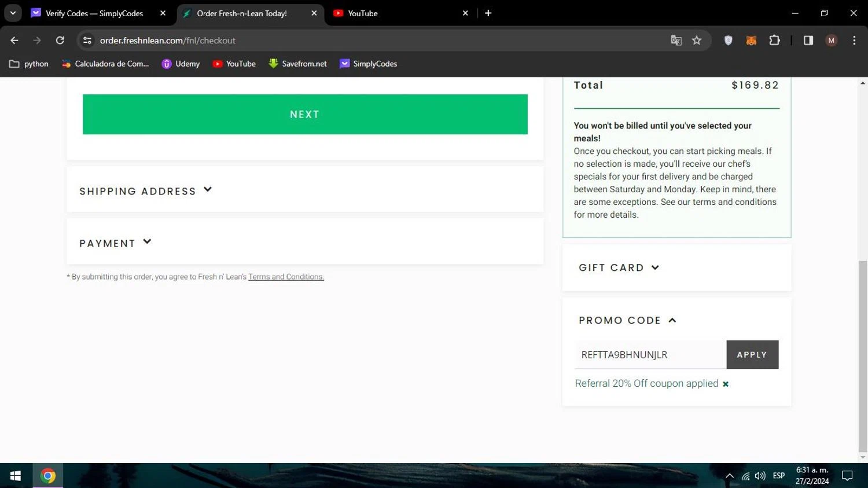Open the volume control tray icon

(x=760, y=476)
